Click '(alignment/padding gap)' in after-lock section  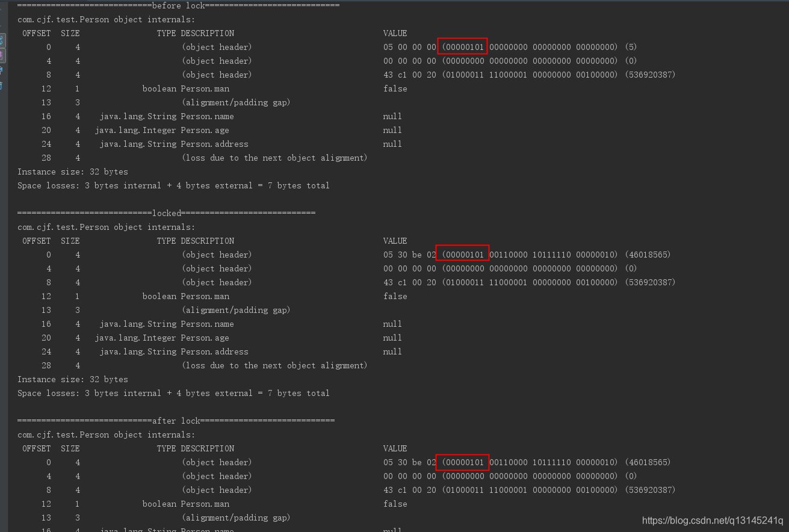tap(236, 518)
